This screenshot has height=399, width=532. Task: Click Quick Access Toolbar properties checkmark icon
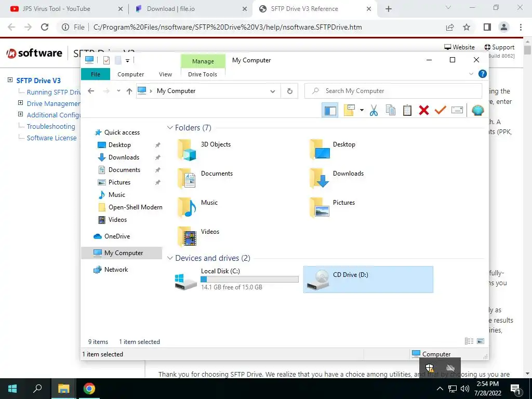click(x=107, y=60)
